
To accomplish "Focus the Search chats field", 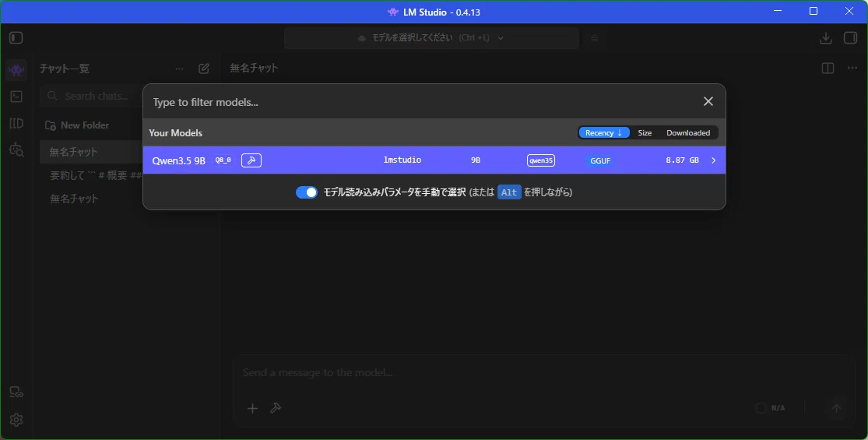I will pos(91,96).
